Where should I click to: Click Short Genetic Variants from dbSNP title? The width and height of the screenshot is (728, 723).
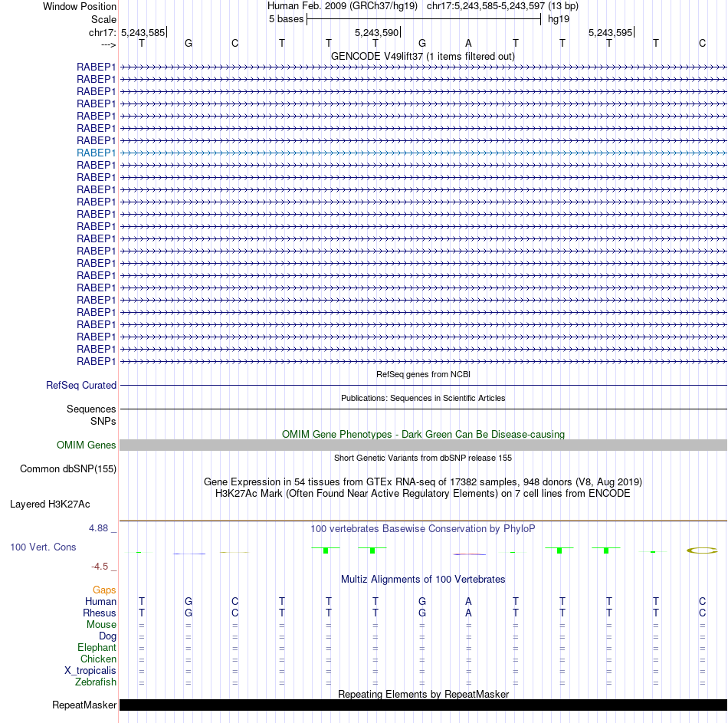click(423, 458)
